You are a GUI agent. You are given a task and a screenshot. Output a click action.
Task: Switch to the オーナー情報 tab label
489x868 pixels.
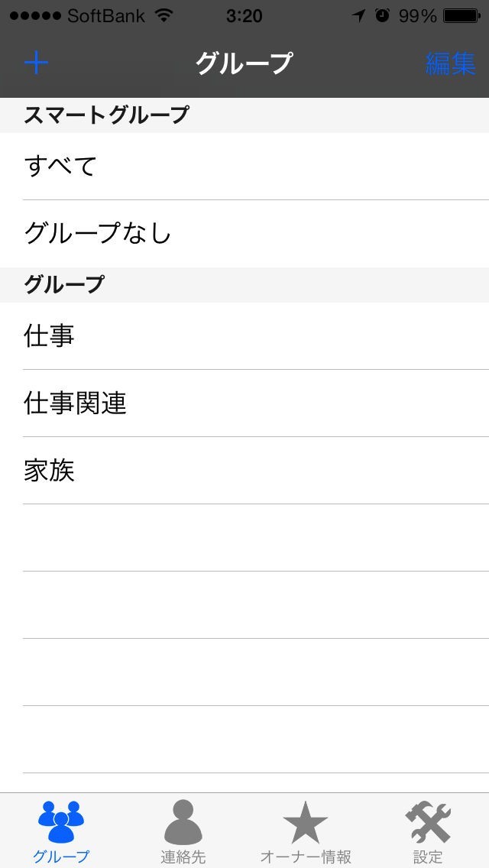[x=306, y=857]
